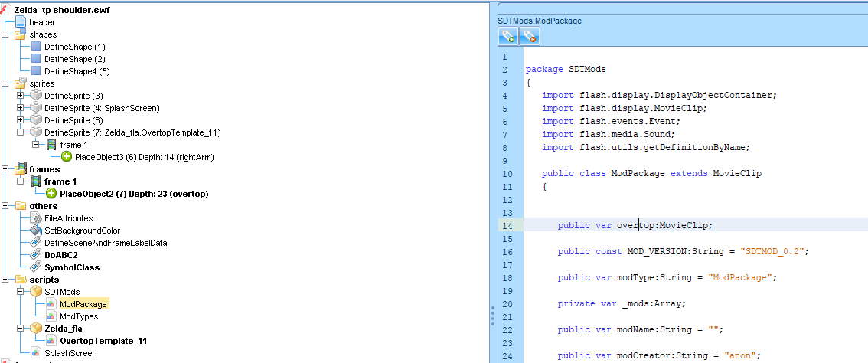Image resolution: width=868 pixels, height=363 pixels.
Task: Click the Flash icon beside Zelda -tp shoulder.swf
Action: pyautogui.click(x=6, y=10)
